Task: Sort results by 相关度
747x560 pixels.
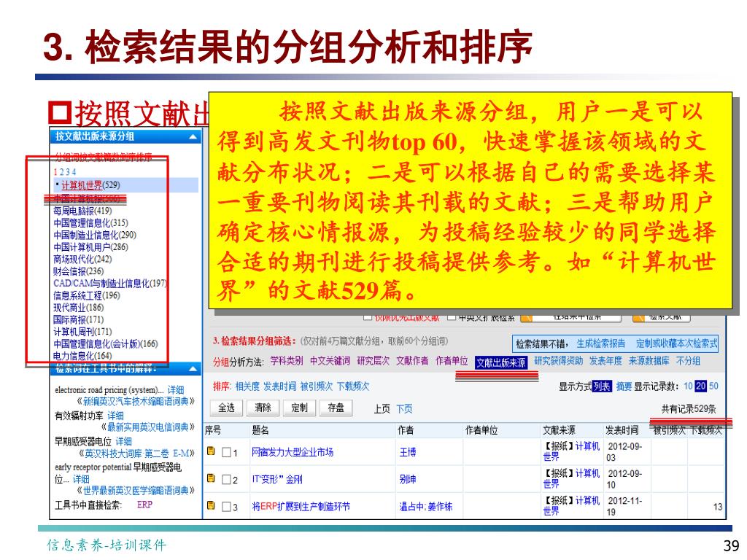Action: [x=247, y=386]
